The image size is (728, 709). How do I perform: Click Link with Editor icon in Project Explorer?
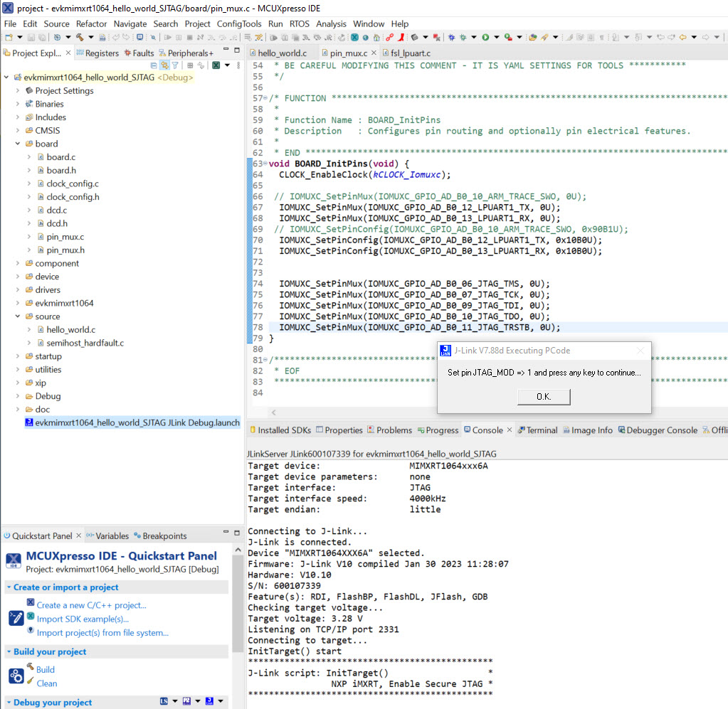point(164,65)
